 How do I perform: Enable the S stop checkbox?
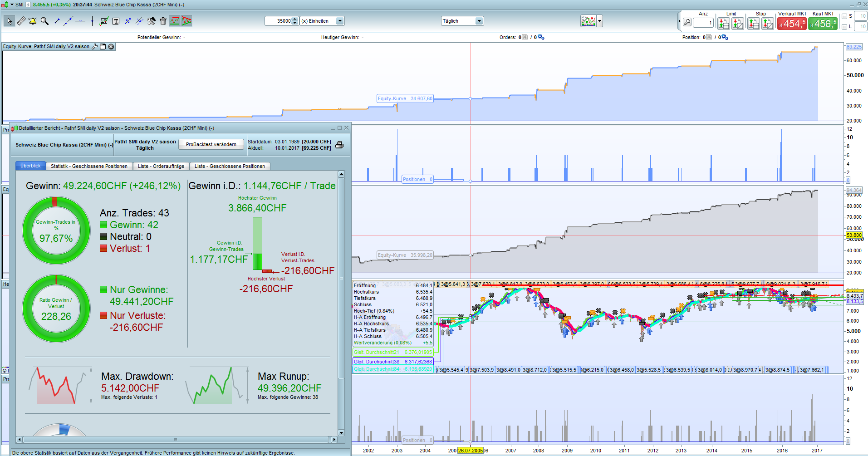(844, 16)
